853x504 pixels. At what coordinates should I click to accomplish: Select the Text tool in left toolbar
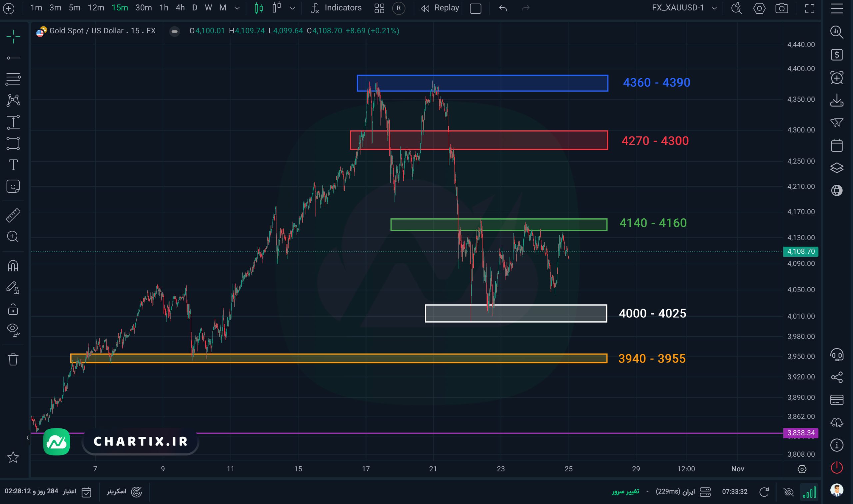click(x=13, y=165)
